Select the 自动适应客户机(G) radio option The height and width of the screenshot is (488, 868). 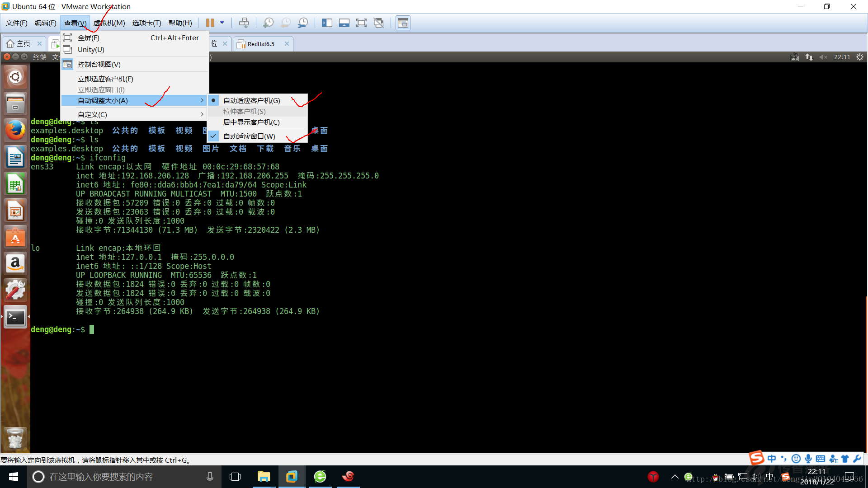coord(251,100)
